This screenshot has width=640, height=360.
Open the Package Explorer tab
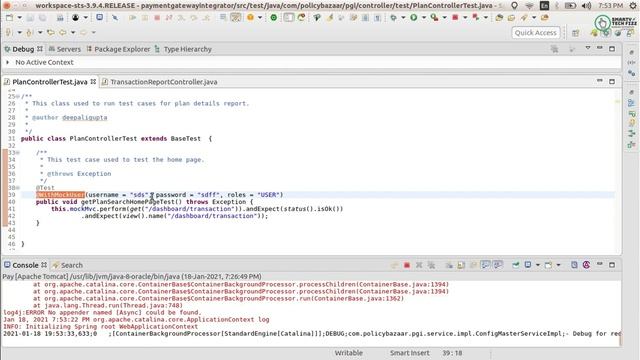coord(118,49)
